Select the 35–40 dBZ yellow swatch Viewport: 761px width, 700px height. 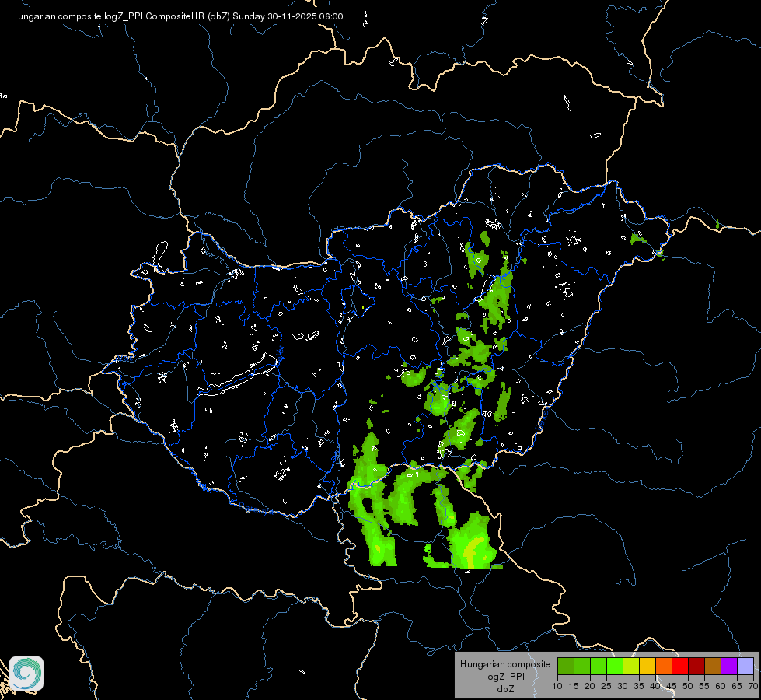point(648,666)
